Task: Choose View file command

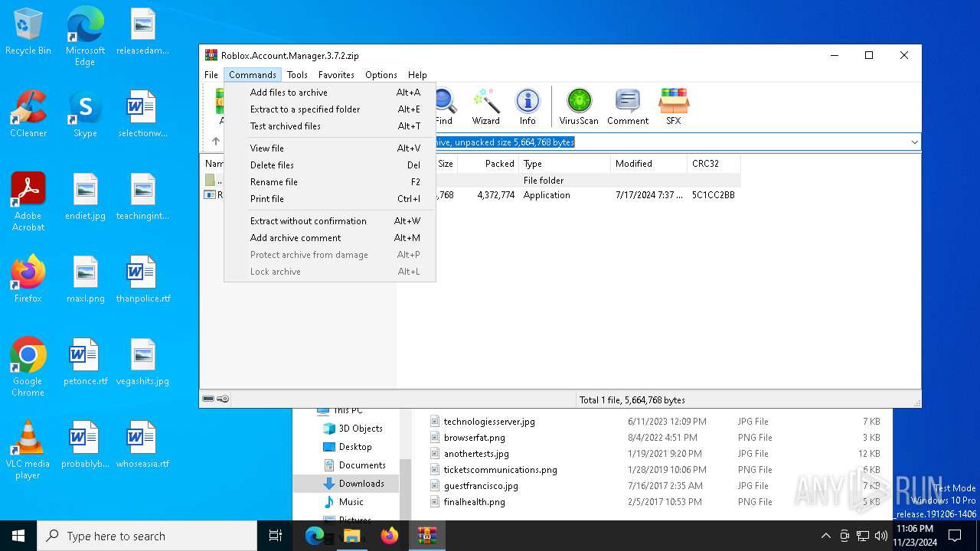Action: coord(330,148)
